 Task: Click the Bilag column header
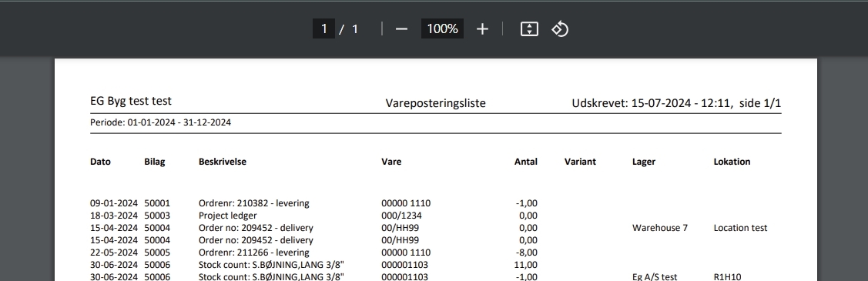tap(155, 162)
